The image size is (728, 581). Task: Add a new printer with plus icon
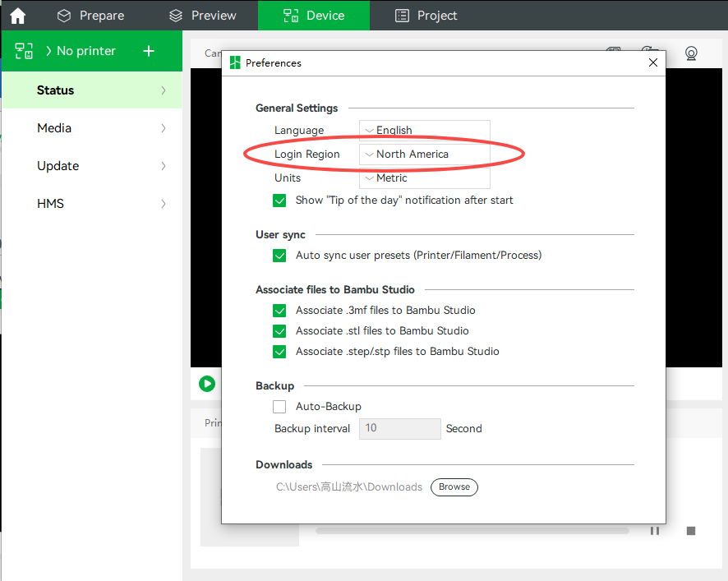(x=149, y=51)
